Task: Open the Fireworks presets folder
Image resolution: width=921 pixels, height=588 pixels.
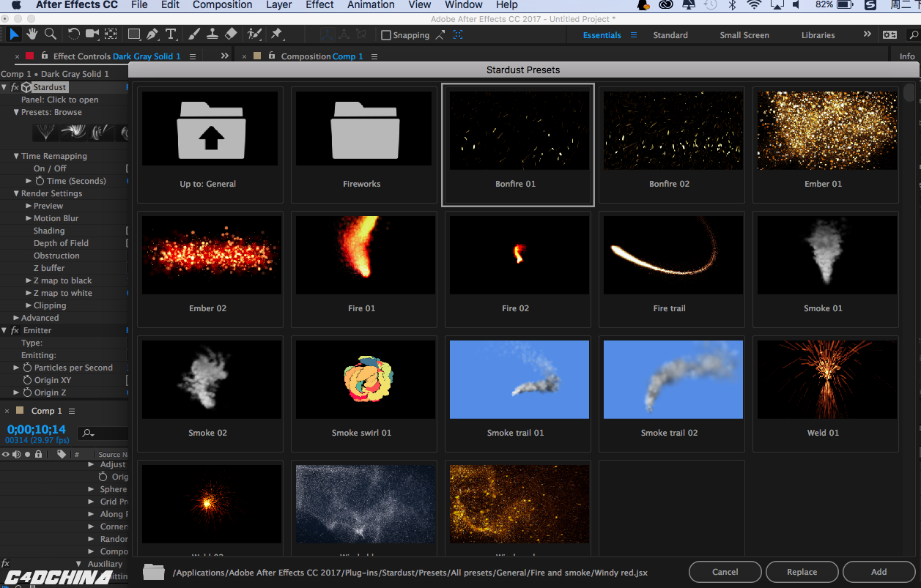Action: [365, 144]
